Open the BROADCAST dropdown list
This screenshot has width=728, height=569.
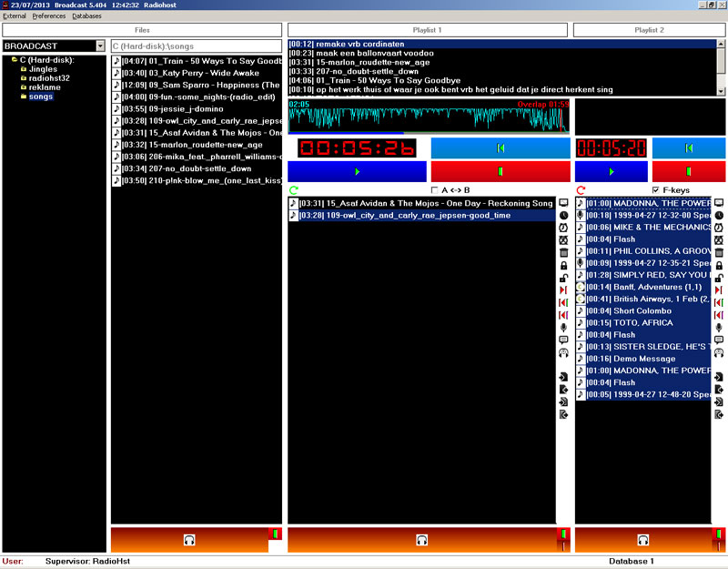point(100,46)
